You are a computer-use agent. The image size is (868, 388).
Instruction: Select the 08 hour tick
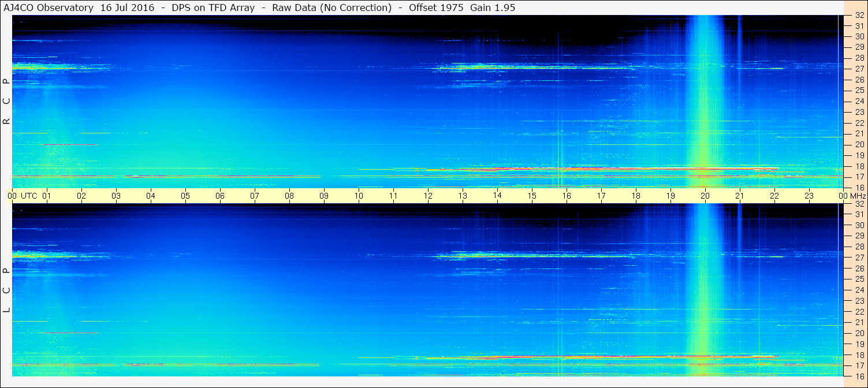289,196
